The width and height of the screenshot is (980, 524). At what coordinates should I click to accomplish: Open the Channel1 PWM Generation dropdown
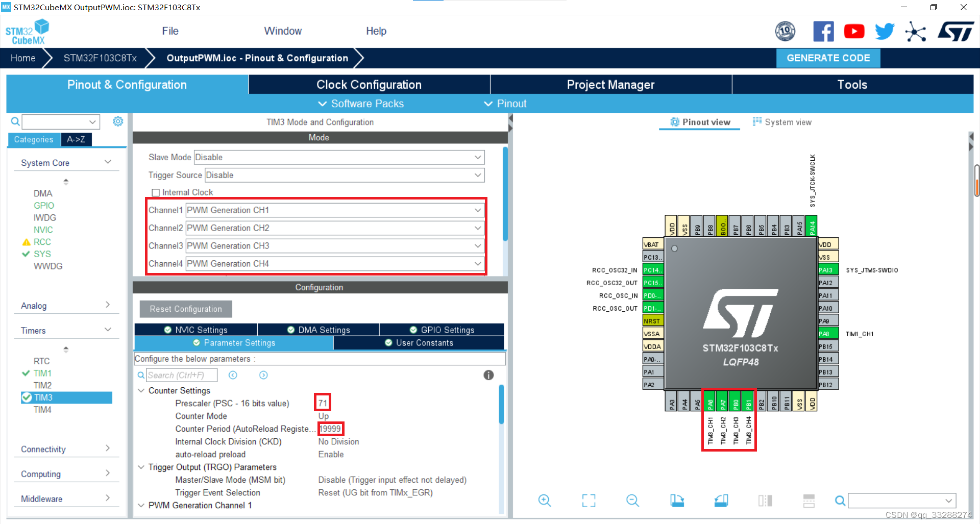(478, 210)
